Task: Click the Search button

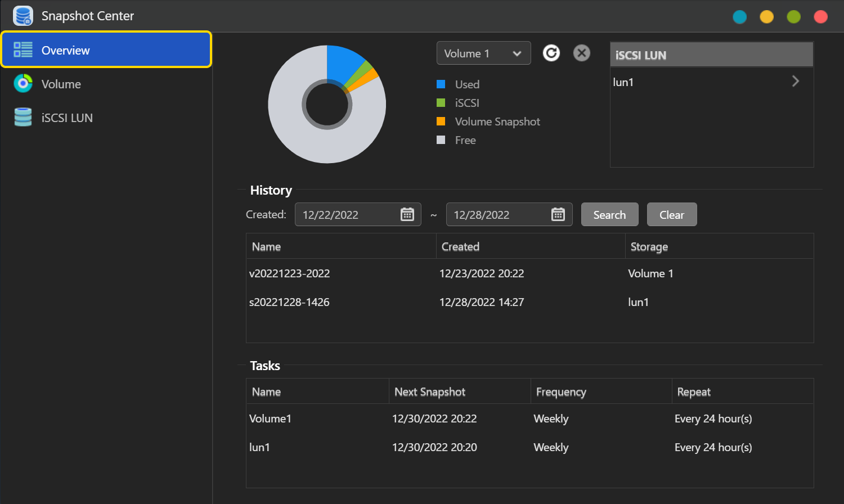Action: pos(609,215)
